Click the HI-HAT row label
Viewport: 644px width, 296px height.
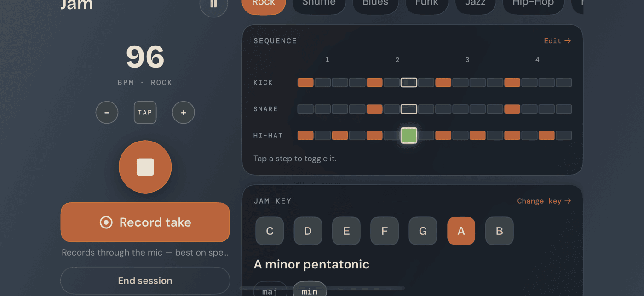(x=268, y=136)
